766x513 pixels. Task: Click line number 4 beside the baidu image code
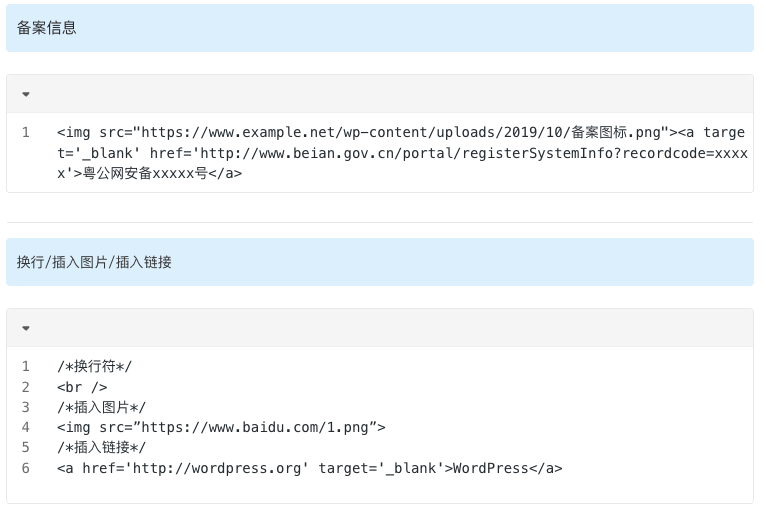[26, 427]
